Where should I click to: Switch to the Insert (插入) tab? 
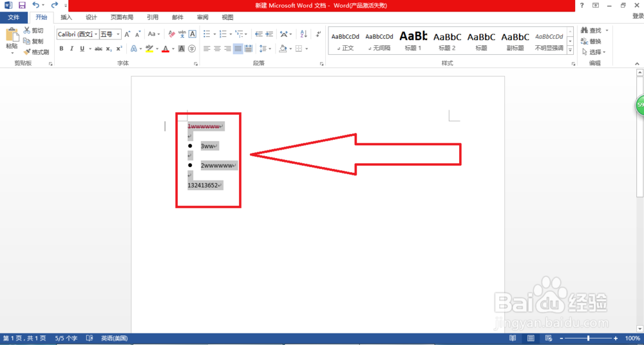[66, 17]
